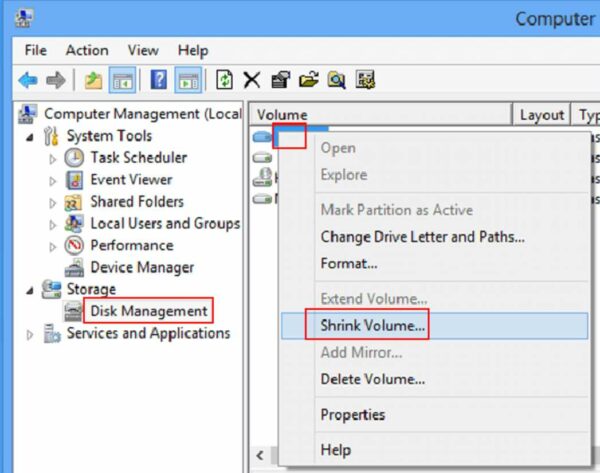
Task: Click the blue Help question mark icon
Action: (x=158, y=80)
